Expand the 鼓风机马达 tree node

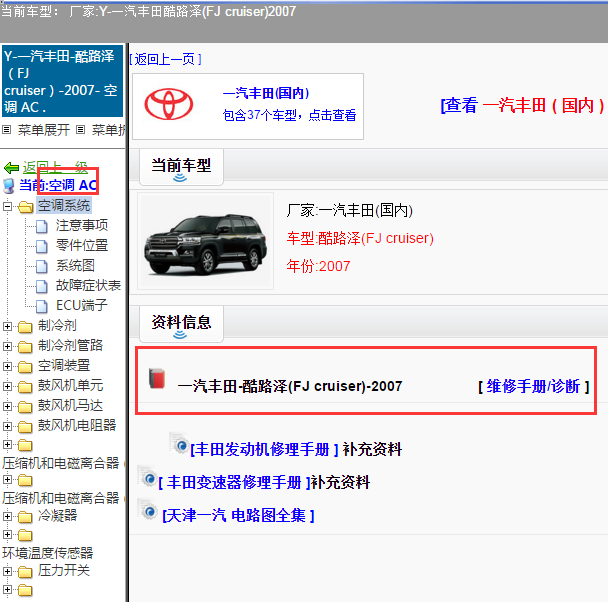pyautogui.click(x=7, y=406)
